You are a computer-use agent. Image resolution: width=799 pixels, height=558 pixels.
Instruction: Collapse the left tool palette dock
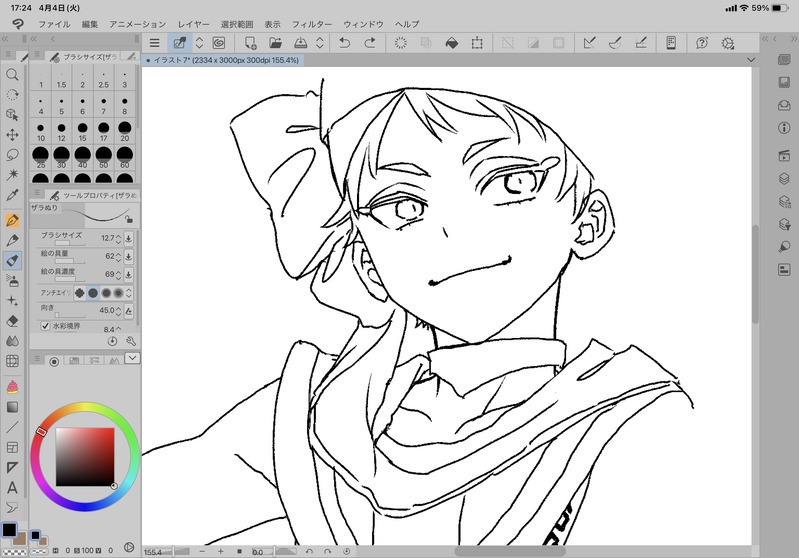5,39
